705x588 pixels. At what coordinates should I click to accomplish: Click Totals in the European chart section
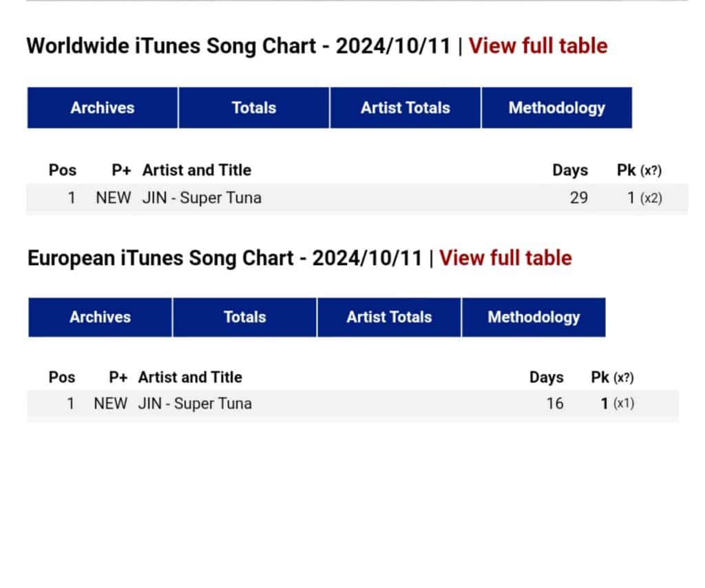(244, 317)
